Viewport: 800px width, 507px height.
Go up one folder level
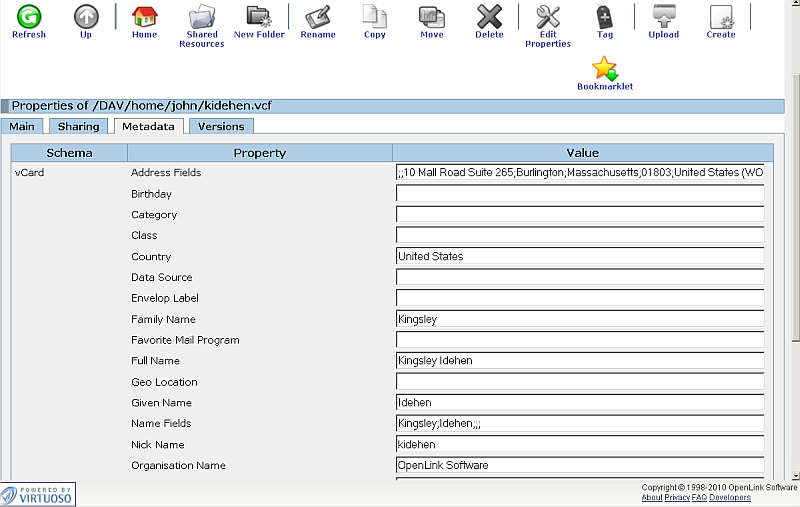pyautogui.click(x=86, y=16)
